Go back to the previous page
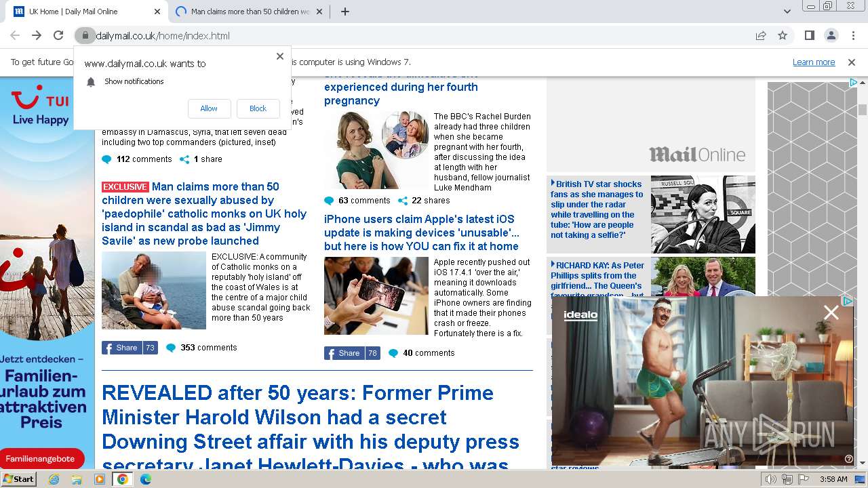868x488 pixels. click(x=15, y=35)
